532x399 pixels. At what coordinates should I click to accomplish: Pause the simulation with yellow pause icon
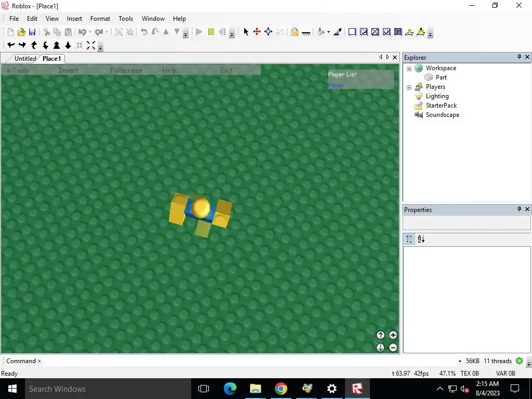pos(211,32)
